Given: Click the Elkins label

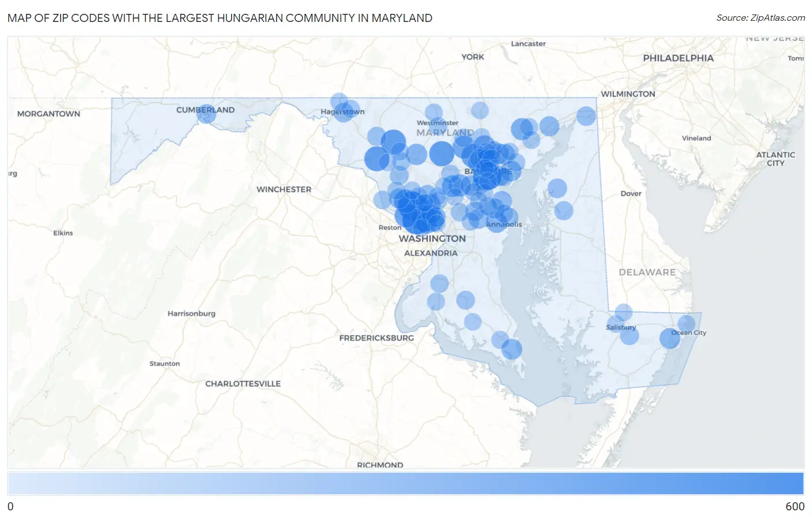Looking at the screenshot, I should [x=63, y=233].
